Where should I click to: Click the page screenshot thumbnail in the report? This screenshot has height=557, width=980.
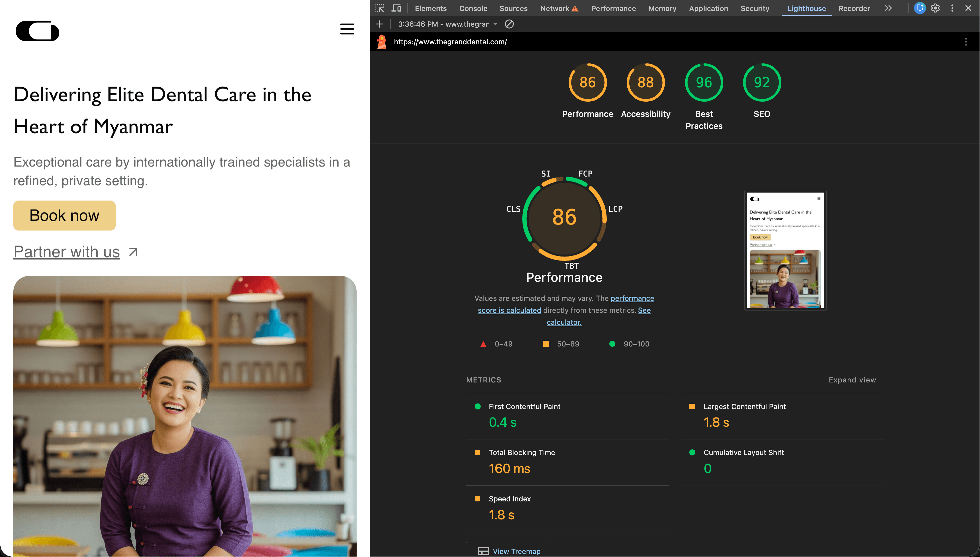pos(785,251)
